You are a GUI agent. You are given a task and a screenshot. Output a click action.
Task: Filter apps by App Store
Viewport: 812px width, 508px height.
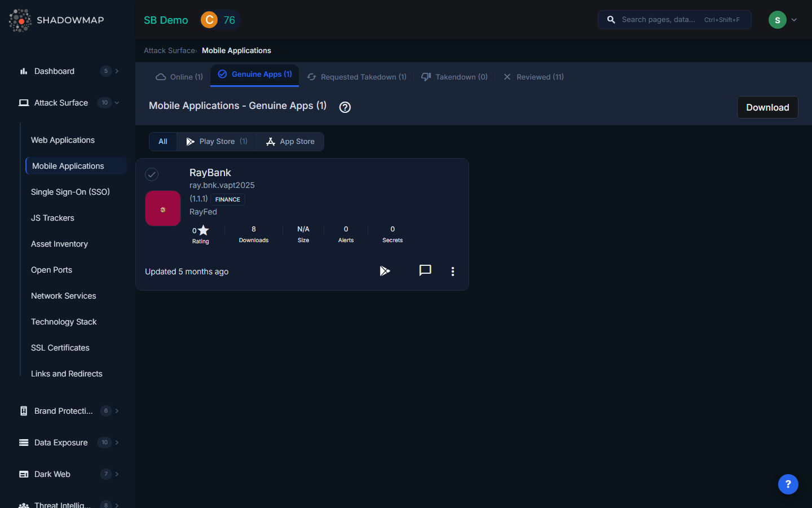290,142
